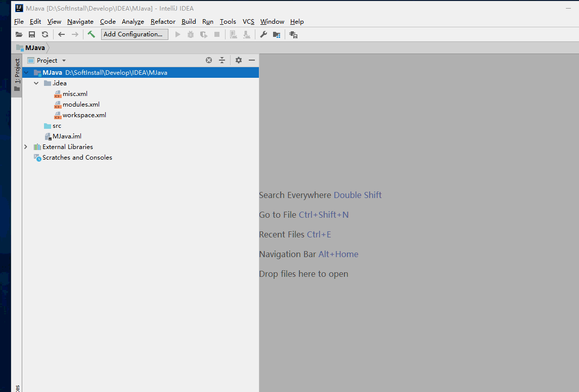Click the Add Configuration... button
Viewport: 579px width, 392px height.
click(x=135, y=34)
